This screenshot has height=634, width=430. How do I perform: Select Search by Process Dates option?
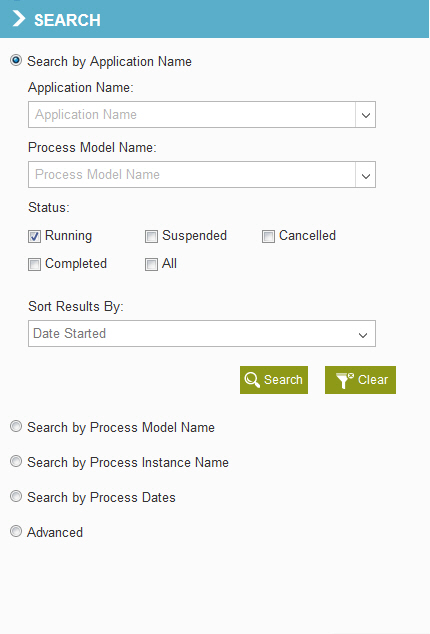coord(16,496)
